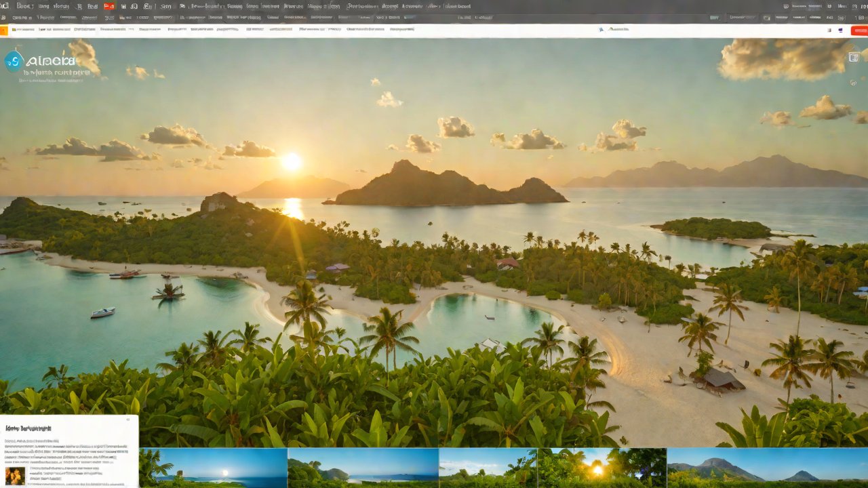Open the first yellow folder bookmark
The image size is (868, 488).
click(x=14, y=30)
